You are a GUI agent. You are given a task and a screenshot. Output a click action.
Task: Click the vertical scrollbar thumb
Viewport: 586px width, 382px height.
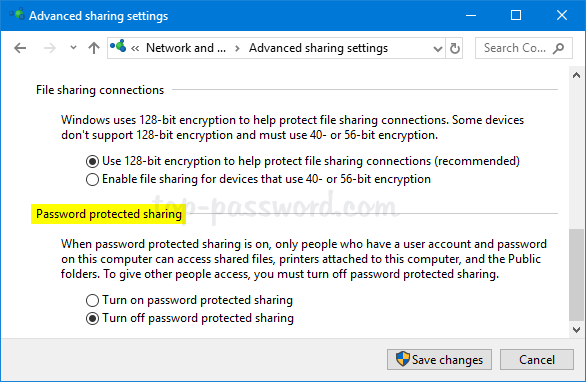(576, 275)
